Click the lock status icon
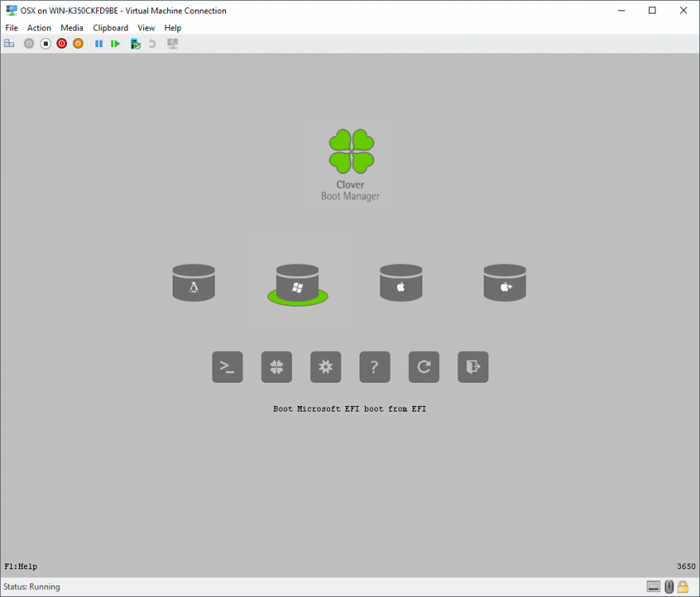 pyautogui.click(x=682, y=587)
